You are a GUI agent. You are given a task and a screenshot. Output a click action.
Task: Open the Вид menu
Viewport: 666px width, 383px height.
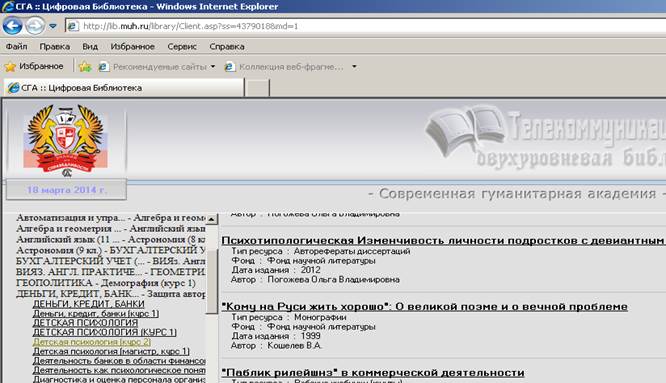(x=90, y=47)
